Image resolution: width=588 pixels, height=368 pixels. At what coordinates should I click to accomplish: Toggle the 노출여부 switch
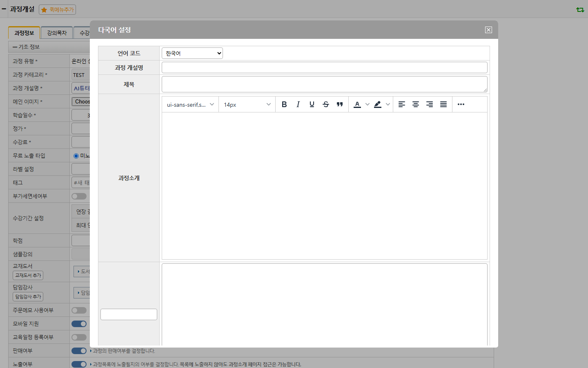click(79, 364)
